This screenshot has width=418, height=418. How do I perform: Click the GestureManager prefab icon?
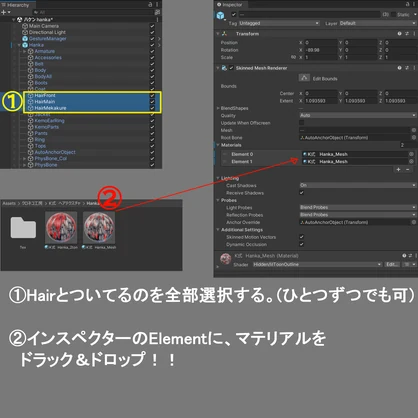25,39
